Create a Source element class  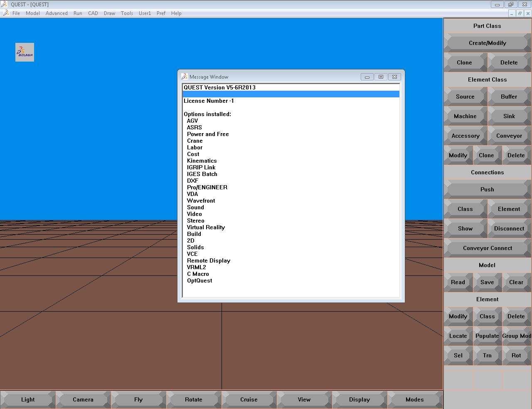point(465,97)
